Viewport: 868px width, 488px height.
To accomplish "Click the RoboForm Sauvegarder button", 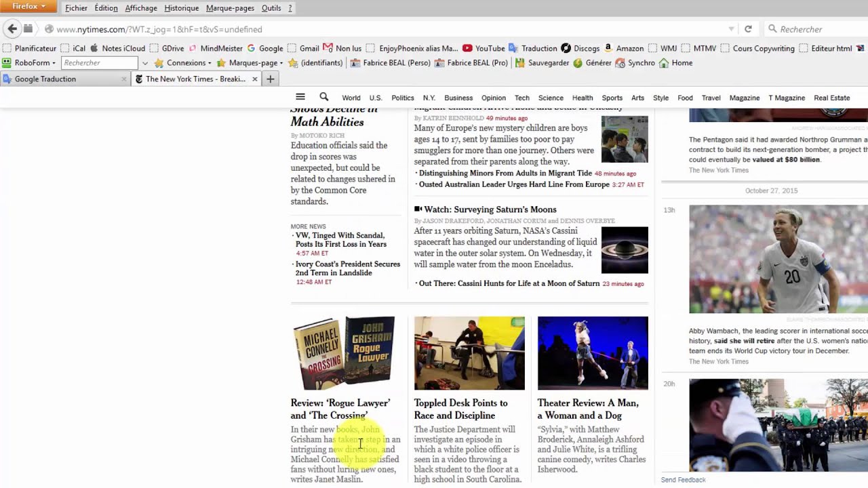I will coord(542,62).
